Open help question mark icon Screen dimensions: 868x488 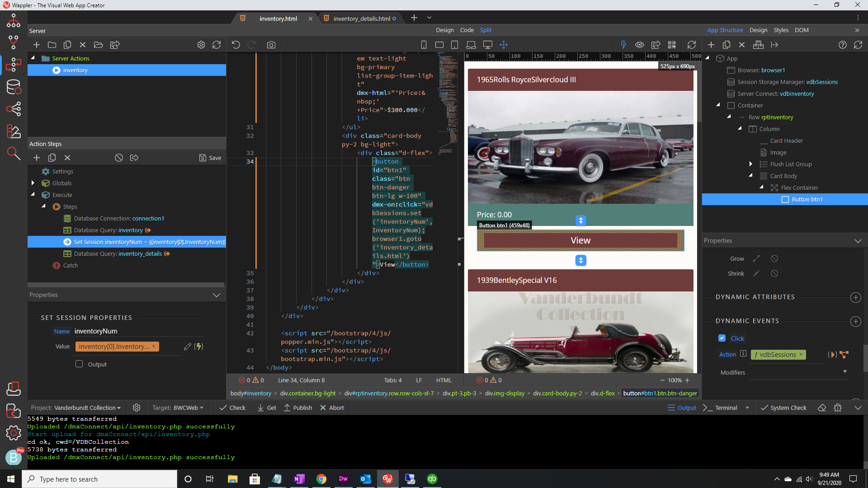coord(843,45)
